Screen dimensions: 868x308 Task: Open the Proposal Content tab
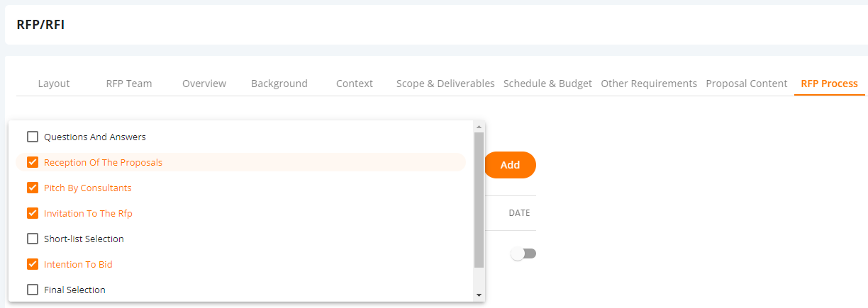click(x=747, y=84)
